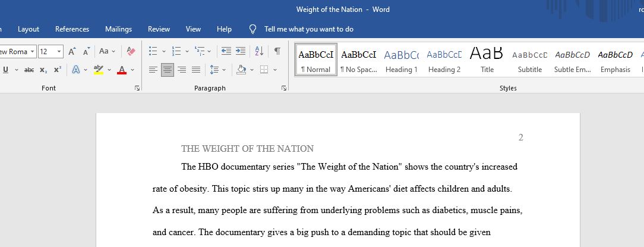
Task: Open the View tab
Action: 193,29
